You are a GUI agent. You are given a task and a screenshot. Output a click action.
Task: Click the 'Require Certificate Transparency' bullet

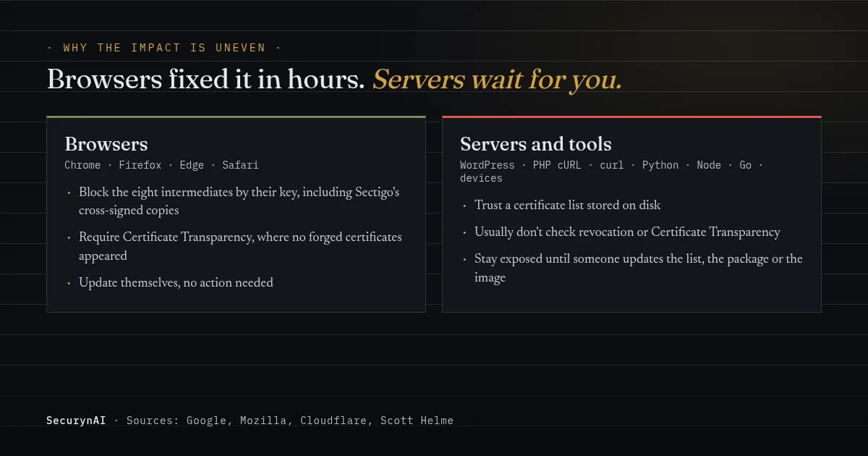240,246
